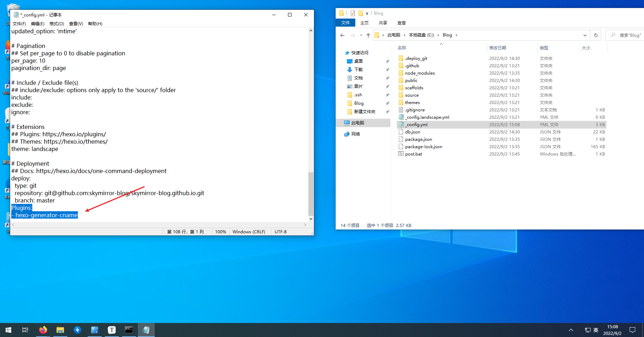Expand the address bar history dropdown
The image size is (644, 337).
pos(585,35)
